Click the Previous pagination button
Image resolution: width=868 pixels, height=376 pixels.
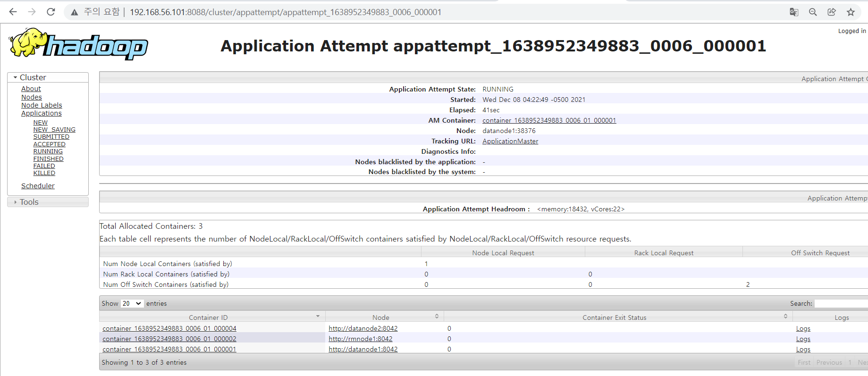829,362
